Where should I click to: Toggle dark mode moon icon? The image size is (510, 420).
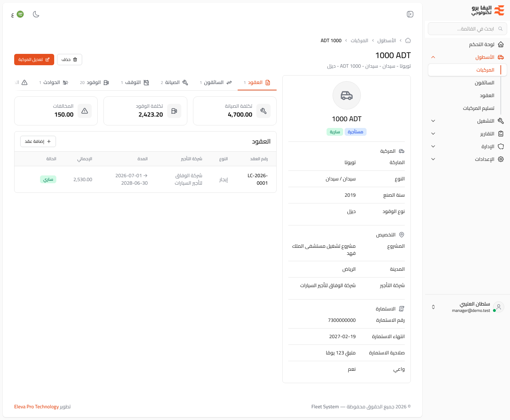coord(36,14)
